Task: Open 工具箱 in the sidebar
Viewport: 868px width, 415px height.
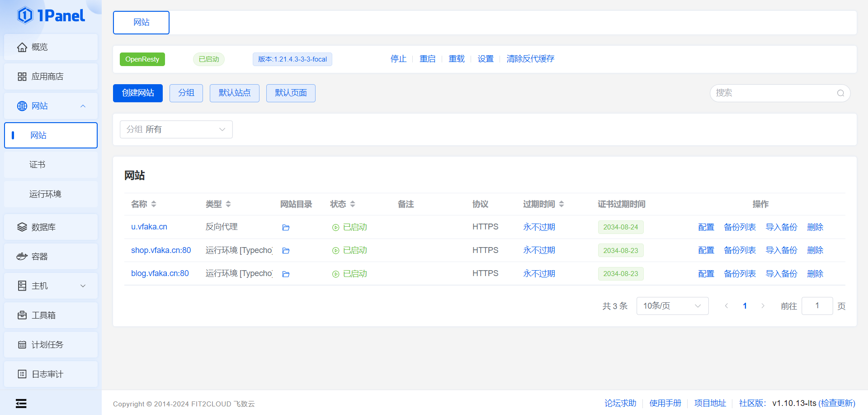Action: (51, 315)
